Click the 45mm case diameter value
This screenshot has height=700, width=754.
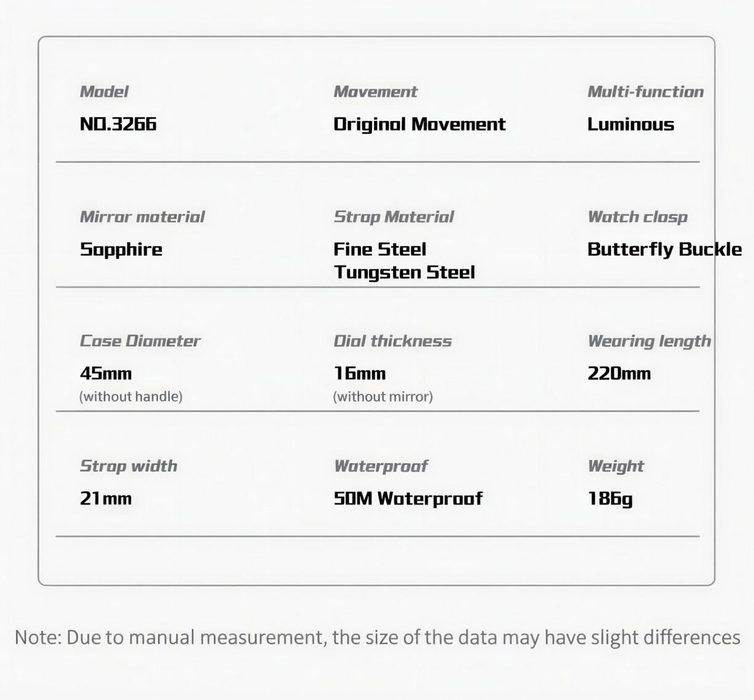(x=106, y=373)
